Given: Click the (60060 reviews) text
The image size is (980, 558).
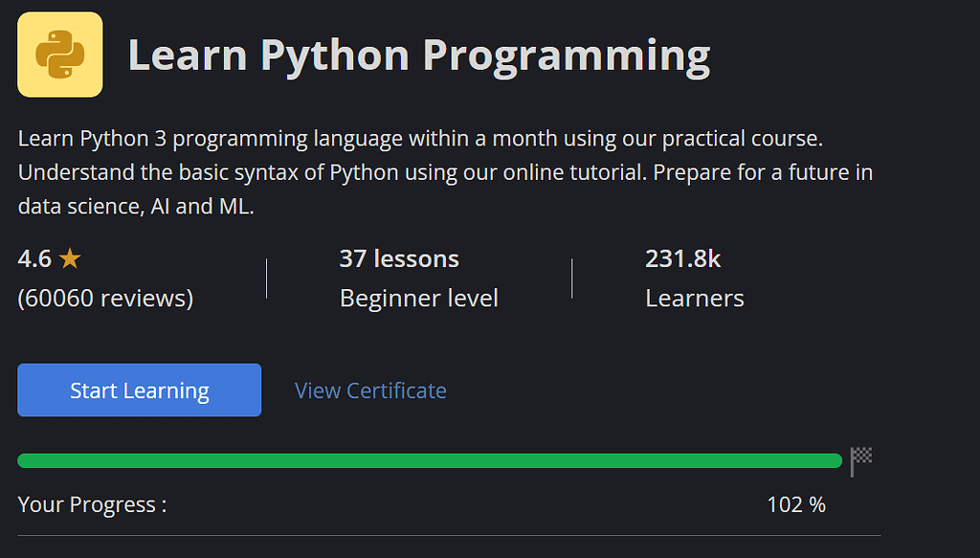Looking at the screenshot, I should 106,297.
